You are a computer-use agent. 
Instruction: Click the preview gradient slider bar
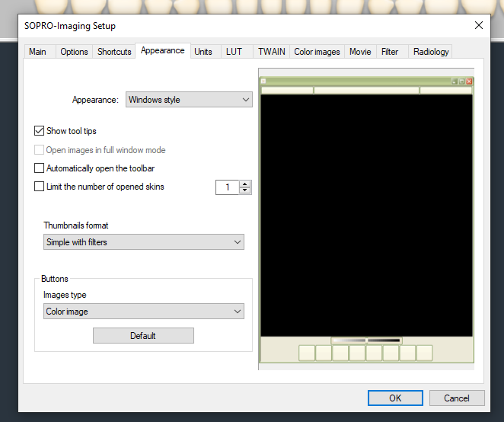[x=366, y=340]
